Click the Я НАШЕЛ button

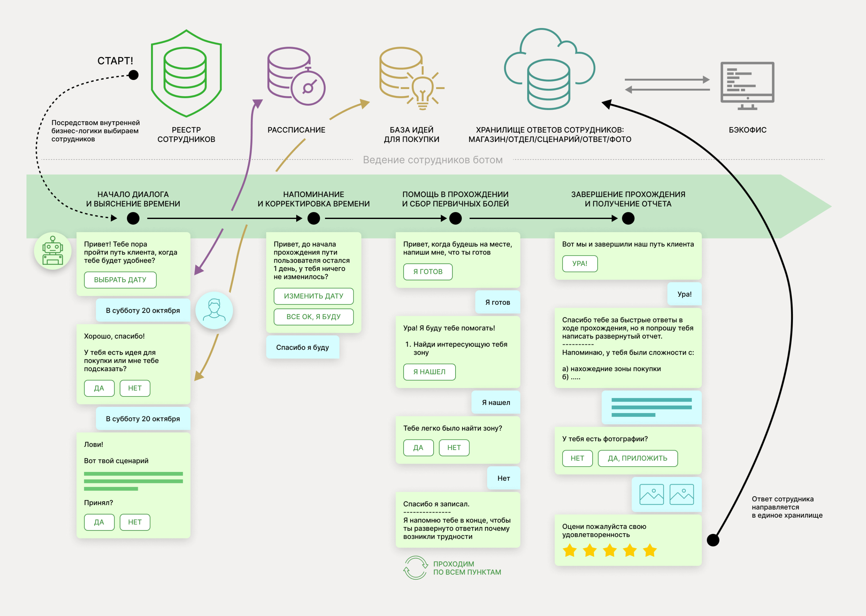(429, 372)
